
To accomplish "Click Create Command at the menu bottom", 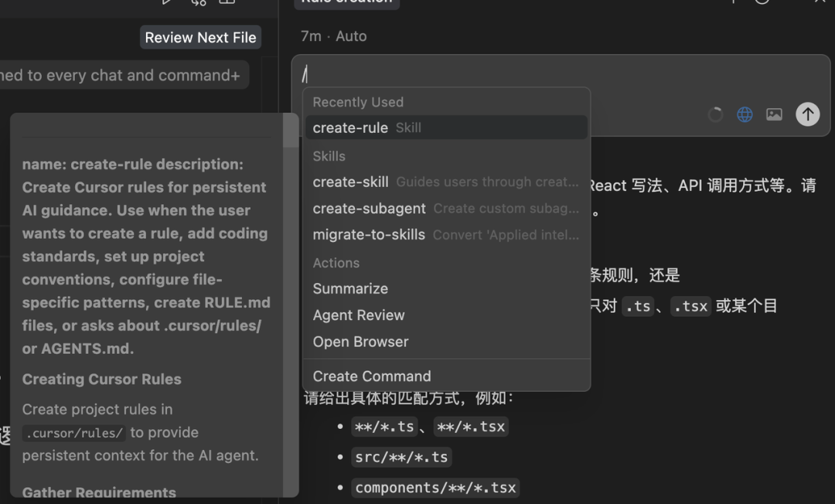I will [x=446, y=376].
